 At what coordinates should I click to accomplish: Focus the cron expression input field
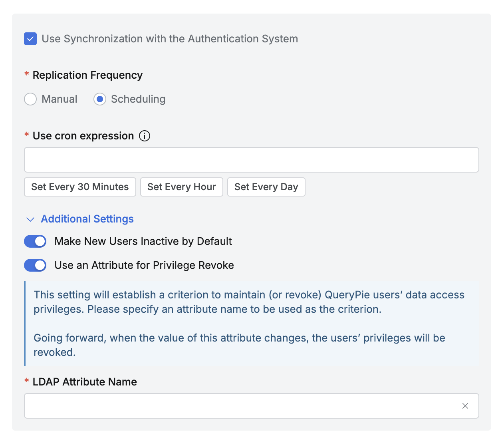tap(251, 160)
